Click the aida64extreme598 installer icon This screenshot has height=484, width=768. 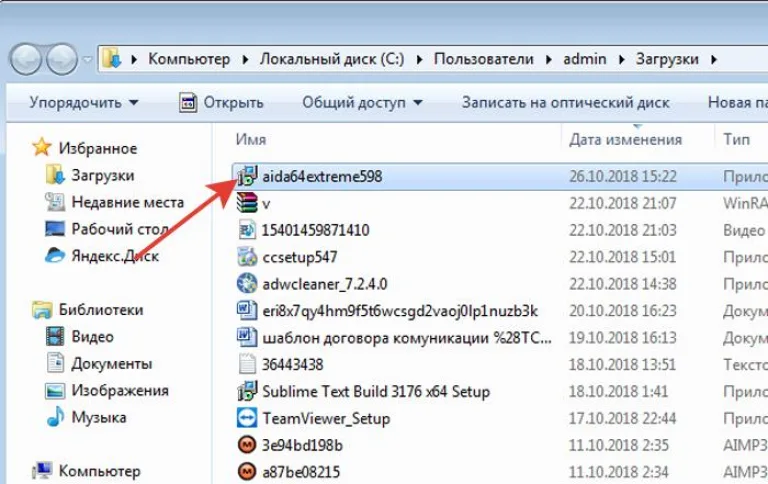pyautogui.click(x=247, y=176)
